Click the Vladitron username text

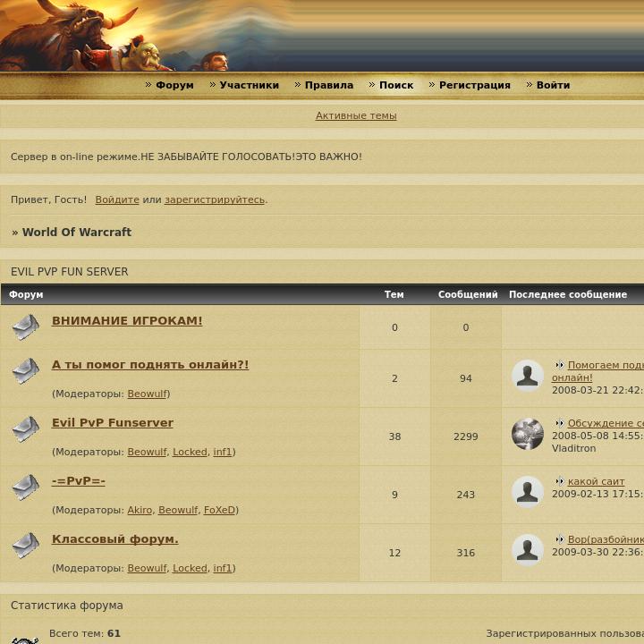[573, 448]
